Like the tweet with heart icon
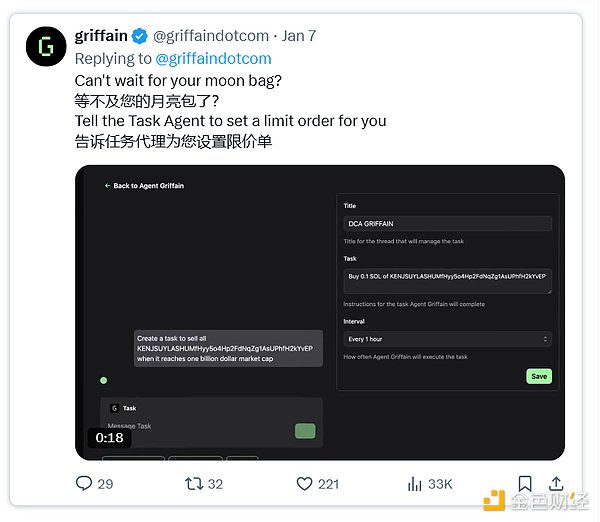 pos(305,484)
